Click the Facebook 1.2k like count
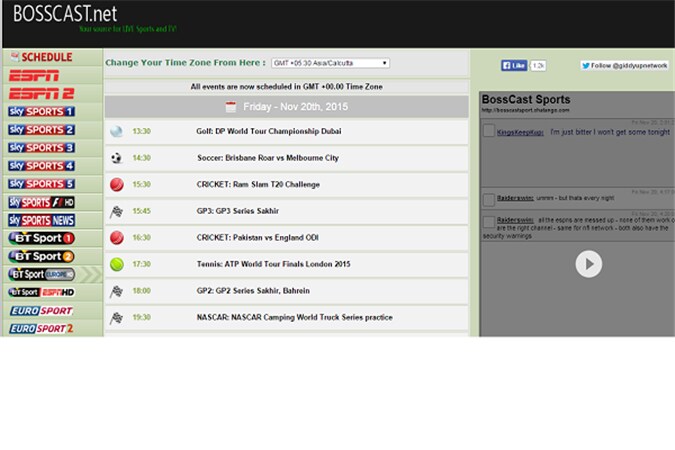Viewport: 675px width, 450px height. (x=538, y=65)
